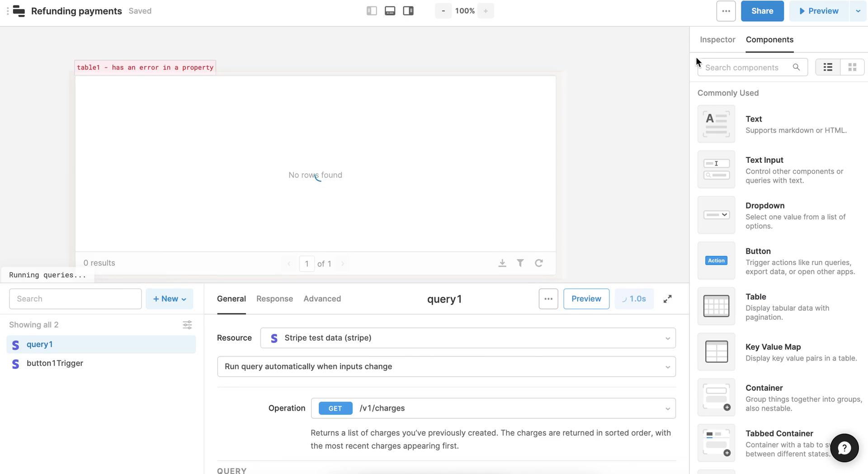Select the Table component icon

click(716, 306)
